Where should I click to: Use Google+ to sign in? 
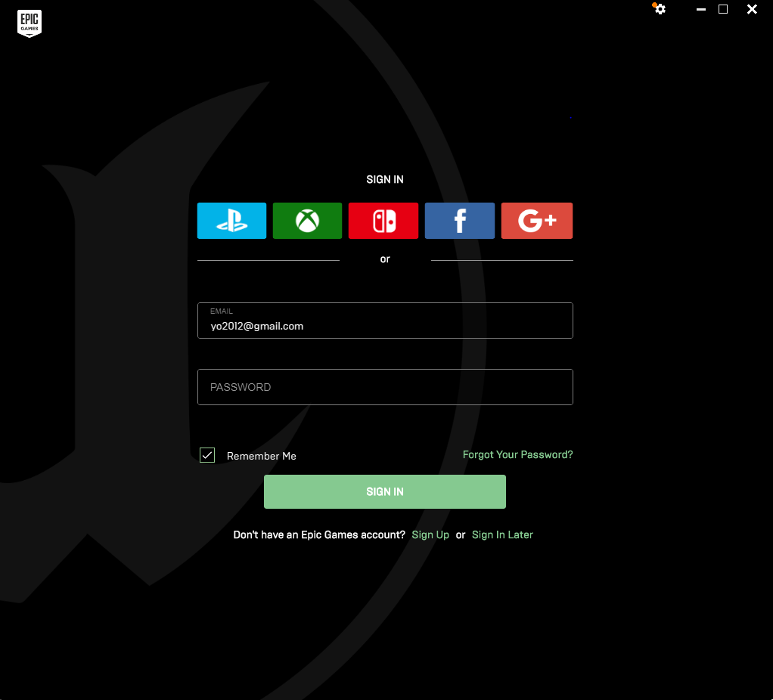(537, 221)
